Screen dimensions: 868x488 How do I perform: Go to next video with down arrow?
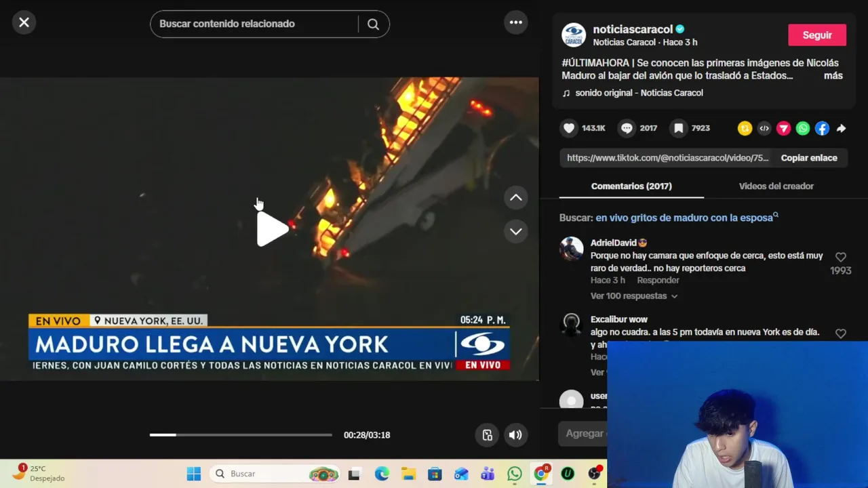pos(516,231)
